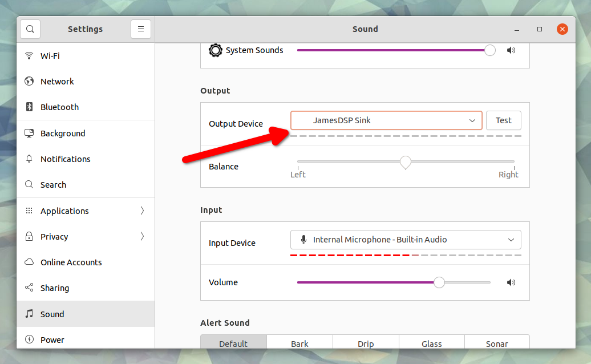Open the search panel with the magnifier icon
Image resolution: width=591 pixels, height=364 pixels.
coord(30,29)
